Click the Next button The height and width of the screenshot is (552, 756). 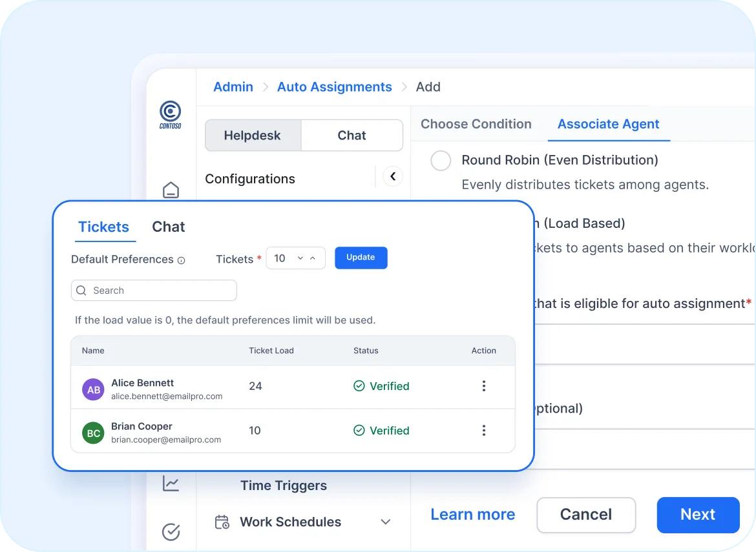click(x=698, y=515)
